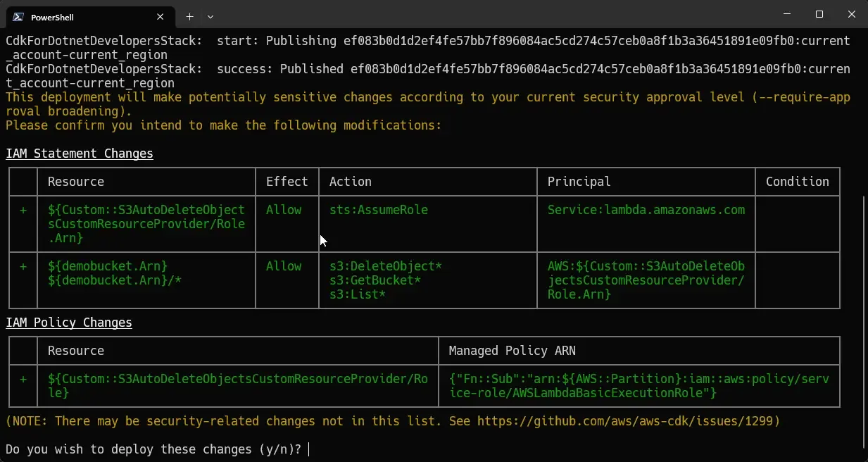The image size is (868, 462).
Task: Select the IAM Policy Changes heading
Action: (x=68, y=322)
